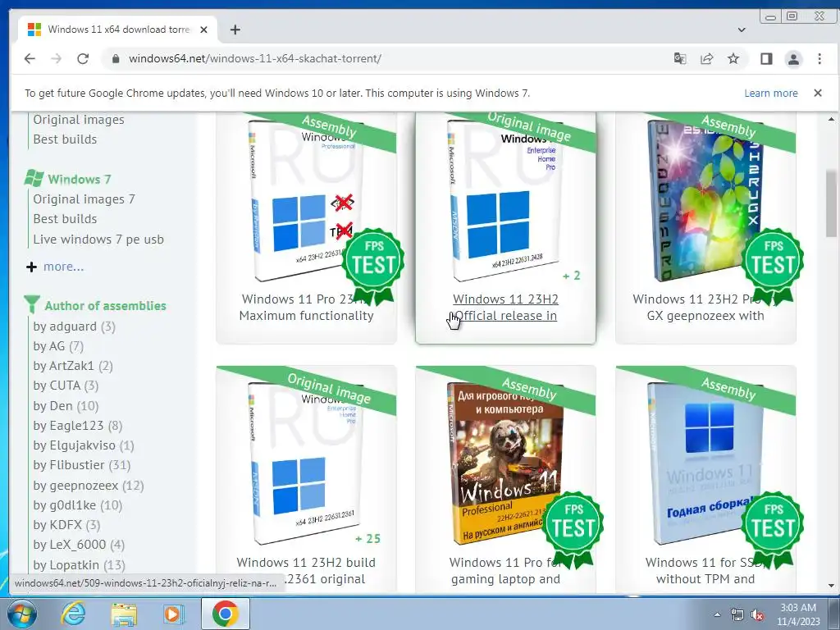
Task: Open Windows 11 23H2 build original box image
Action: tap(306, 463)
